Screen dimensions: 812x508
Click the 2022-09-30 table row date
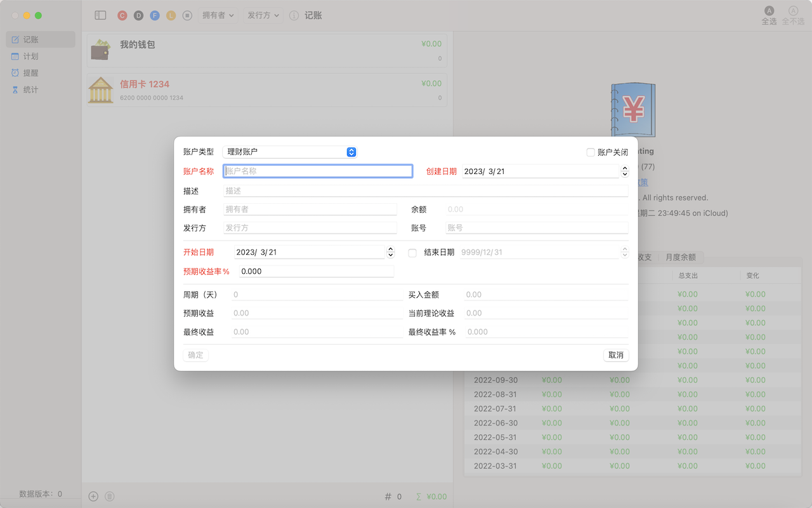pos(495,380)
